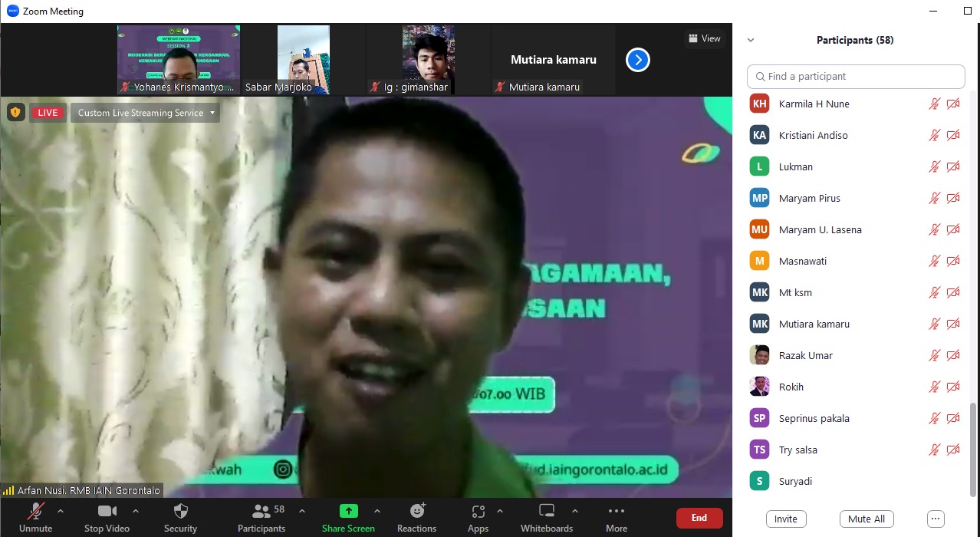The image size is (980, 537).
Task: Click the Find a participant search field
Action: (x=856, y=77)
